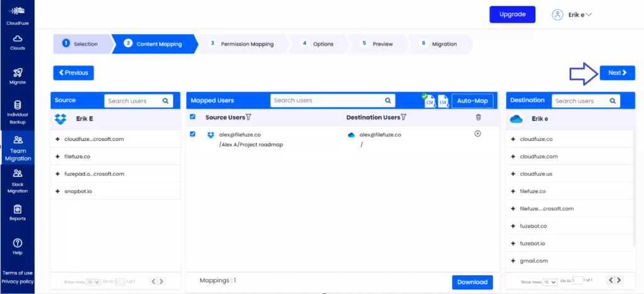This screenshot has width=644, height=294.
Task: Click the Next button
Action: coord(618,73)
